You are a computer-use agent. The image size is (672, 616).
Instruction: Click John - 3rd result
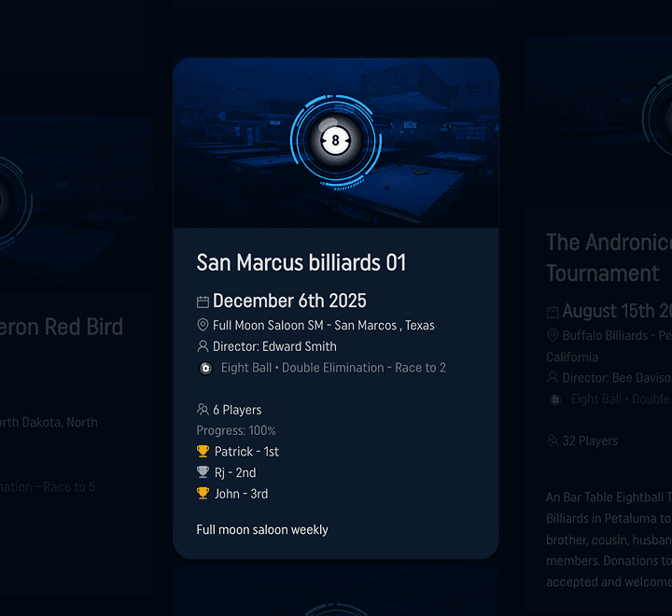[x=242, y=494]
